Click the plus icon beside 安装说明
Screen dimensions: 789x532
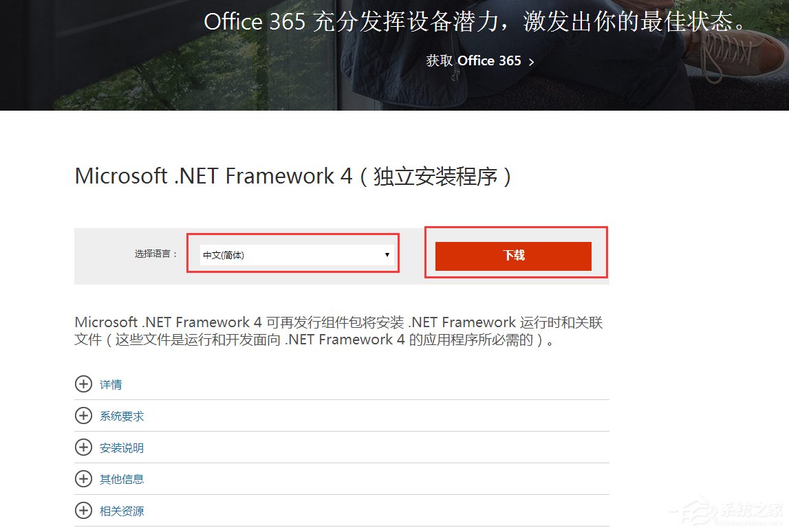[x=83, y=447]
